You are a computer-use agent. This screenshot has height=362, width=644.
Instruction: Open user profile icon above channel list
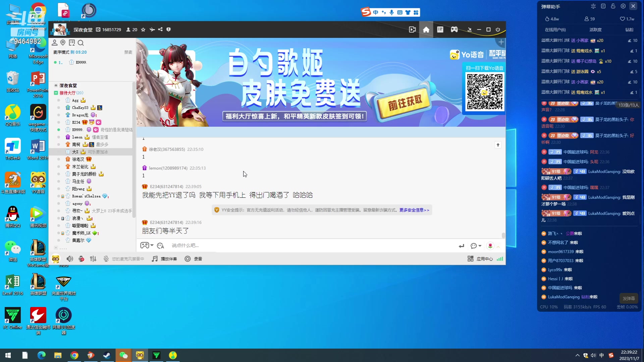click(54, 43)
